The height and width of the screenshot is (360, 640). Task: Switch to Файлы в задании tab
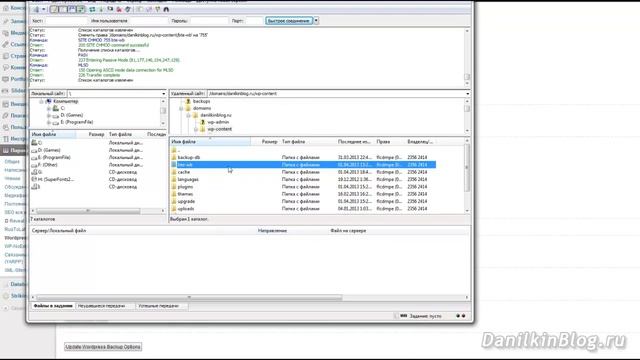point(53,306)
